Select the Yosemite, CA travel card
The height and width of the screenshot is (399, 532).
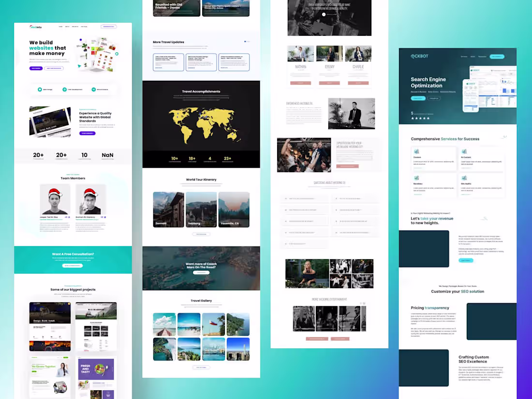pyautogui.click(x=234, y=209)
